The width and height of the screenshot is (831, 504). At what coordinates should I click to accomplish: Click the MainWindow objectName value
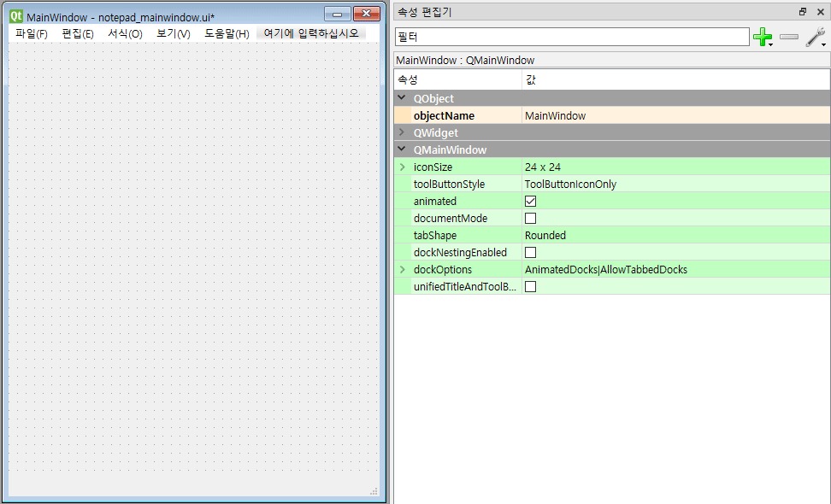(555, 115)
